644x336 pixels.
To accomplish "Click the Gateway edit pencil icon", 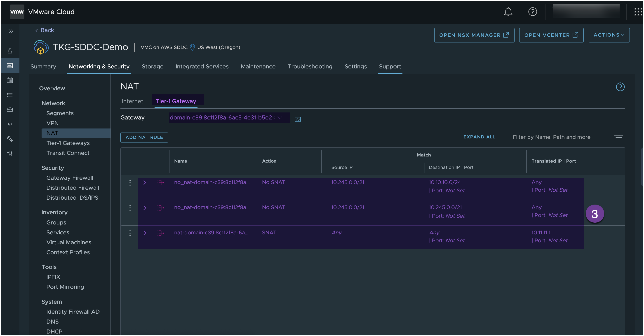I will point(298,119).
